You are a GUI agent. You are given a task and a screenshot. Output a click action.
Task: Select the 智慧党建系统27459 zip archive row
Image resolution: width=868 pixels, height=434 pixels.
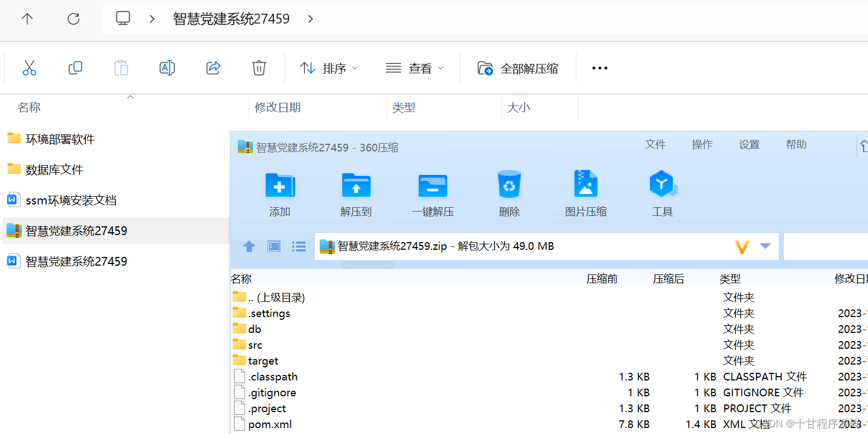[116, 231]
